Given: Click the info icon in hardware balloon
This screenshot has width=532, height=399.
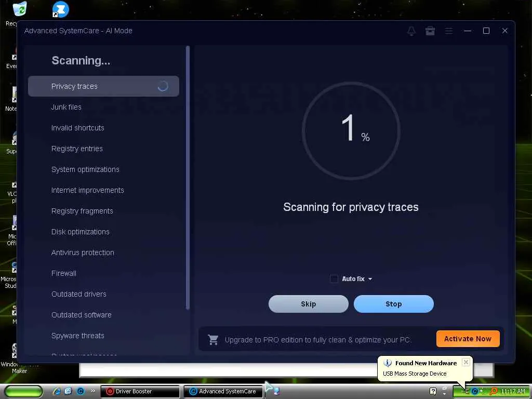Looking at the screenshot, I should (x=387, y=363).
